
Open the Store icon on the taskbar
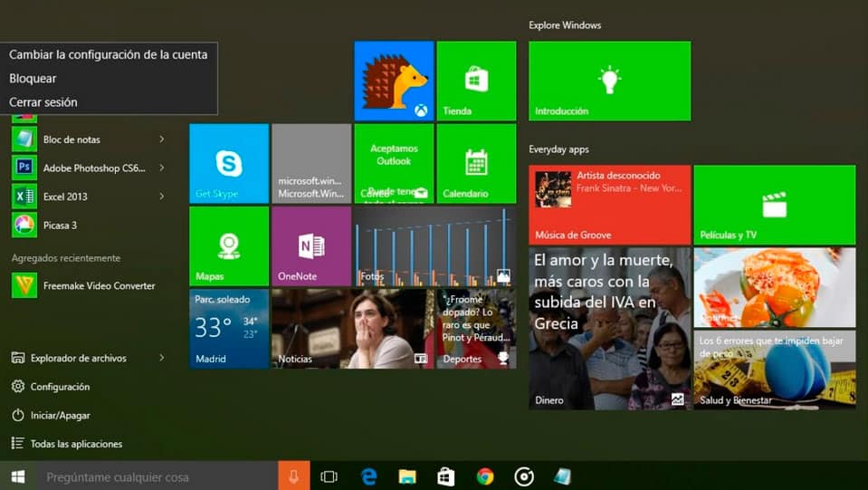point(446,476)
